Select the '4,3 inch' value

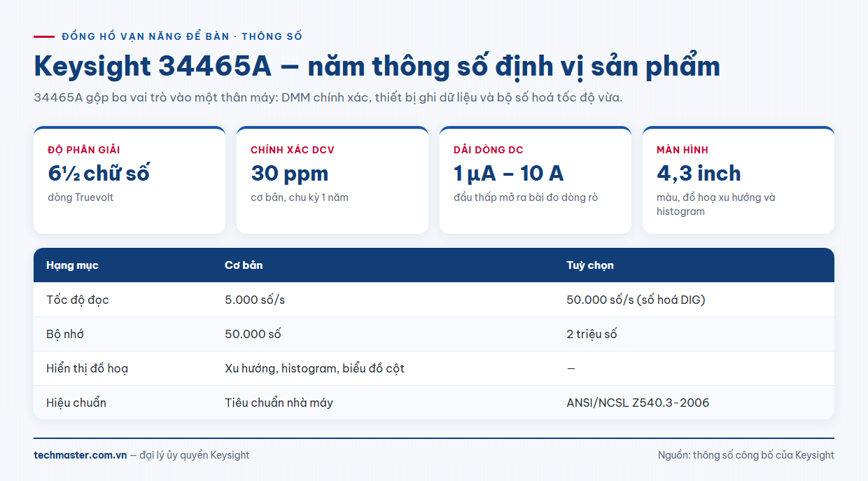pos(699,173)
